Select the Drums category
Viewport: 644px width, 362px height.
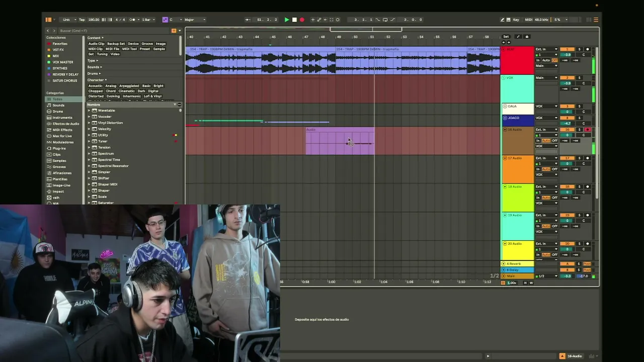click(58, 111)
